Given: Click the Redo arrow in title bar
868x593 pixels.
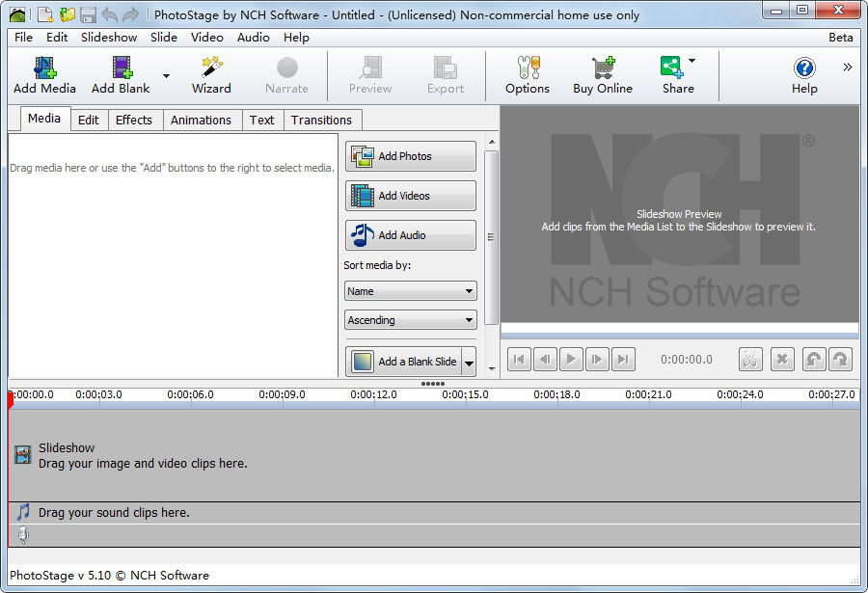Looking at the screenshot, I should [x=130, y=14].
